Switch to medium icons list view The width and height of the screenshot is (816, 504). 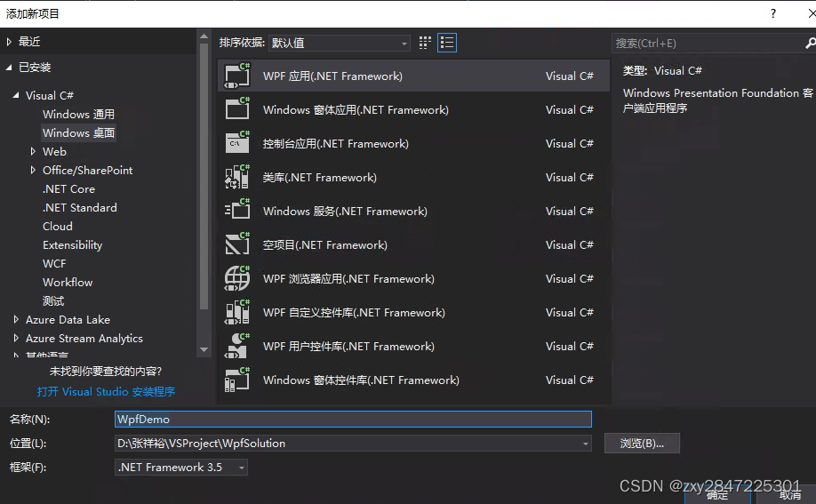point(447,43)
